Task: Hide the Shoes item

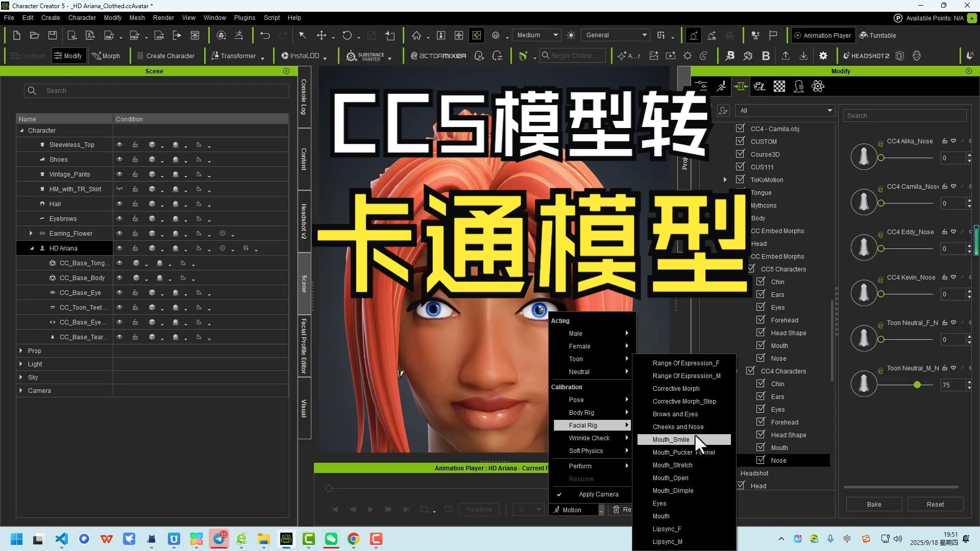Action: [x=119, y=160]
